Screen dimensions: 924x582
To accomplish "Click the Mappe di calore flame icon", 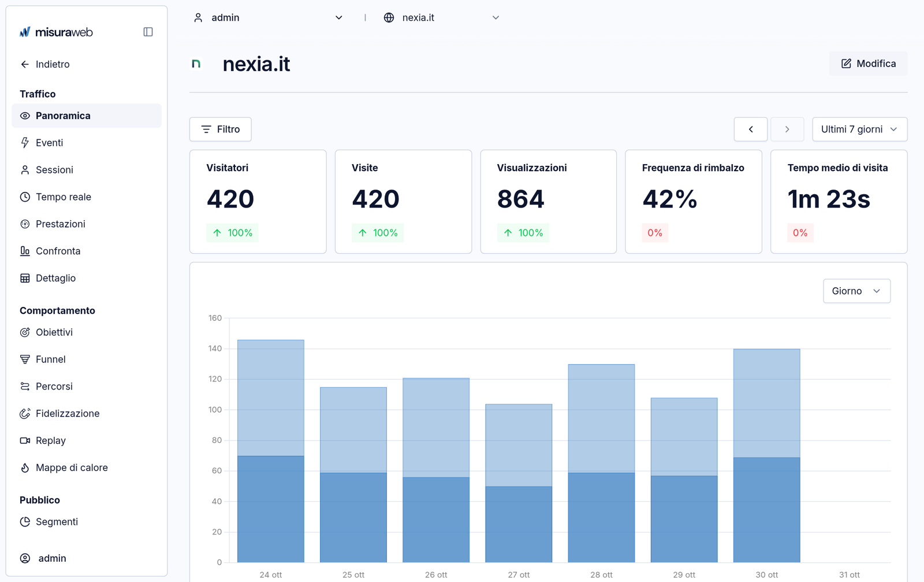I will click(x=25, y=468).
